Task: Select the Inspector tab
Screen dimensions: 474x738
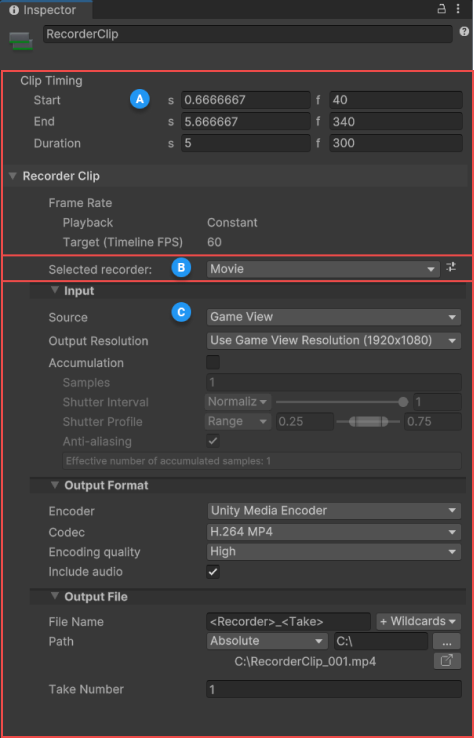Action: click(46, 9)
